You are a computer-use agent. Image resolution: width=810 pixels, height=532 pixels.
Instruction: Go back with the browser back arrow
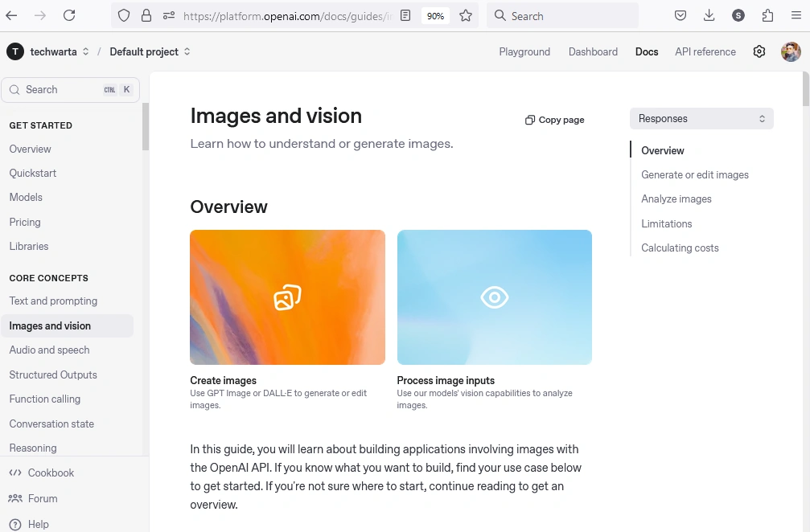[11, 15]
